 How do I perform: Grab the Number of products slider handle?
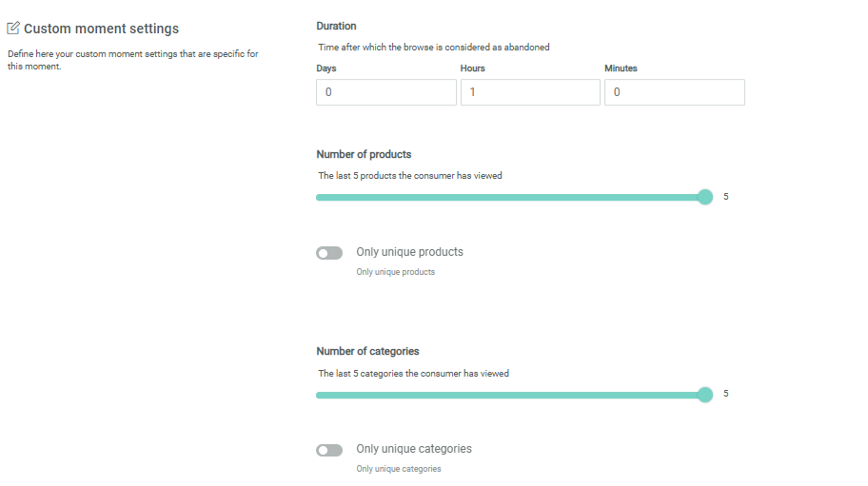(x=705, y=197)
